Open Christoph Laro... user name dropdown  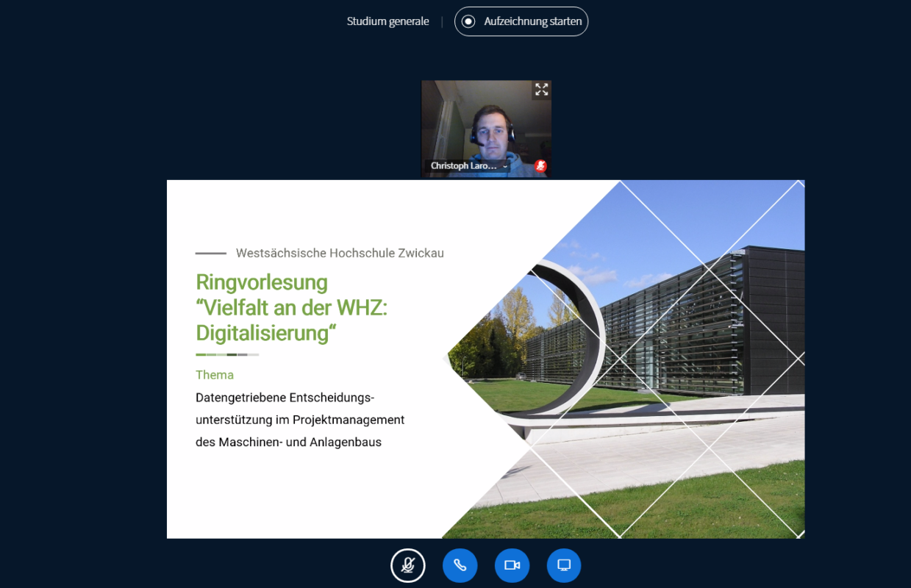point(468,166)
